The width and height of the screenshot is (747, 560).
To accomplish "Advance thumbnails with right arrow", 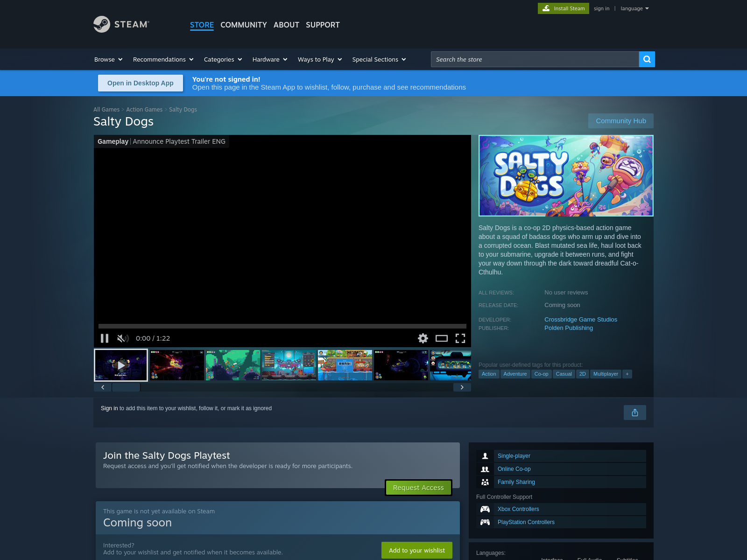I will 462,387.
